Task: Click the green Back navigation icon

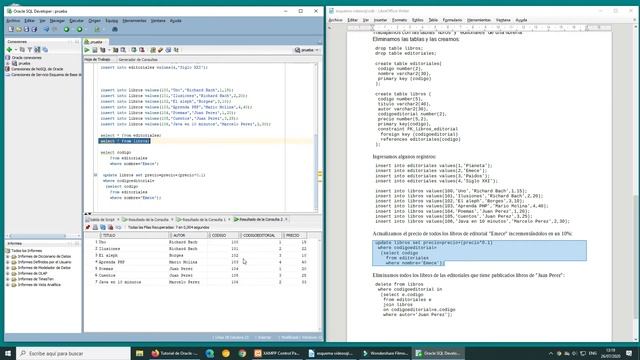Action: coord(67,29)
